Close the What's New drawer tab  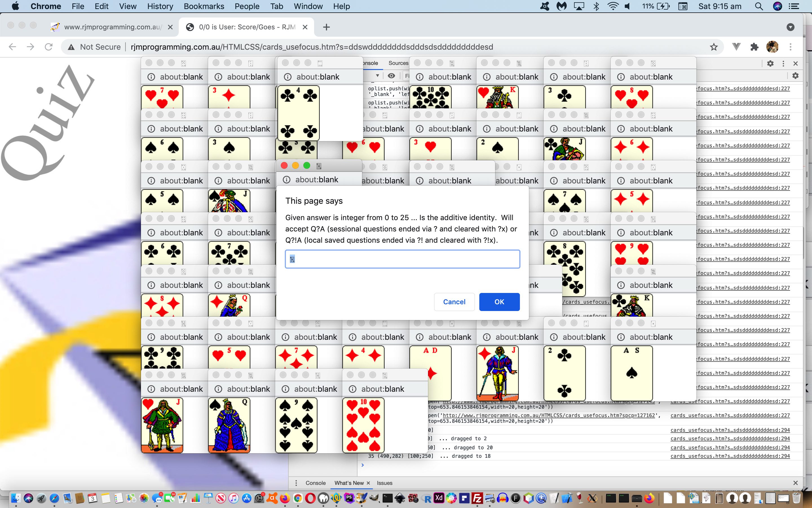(369, 483)
